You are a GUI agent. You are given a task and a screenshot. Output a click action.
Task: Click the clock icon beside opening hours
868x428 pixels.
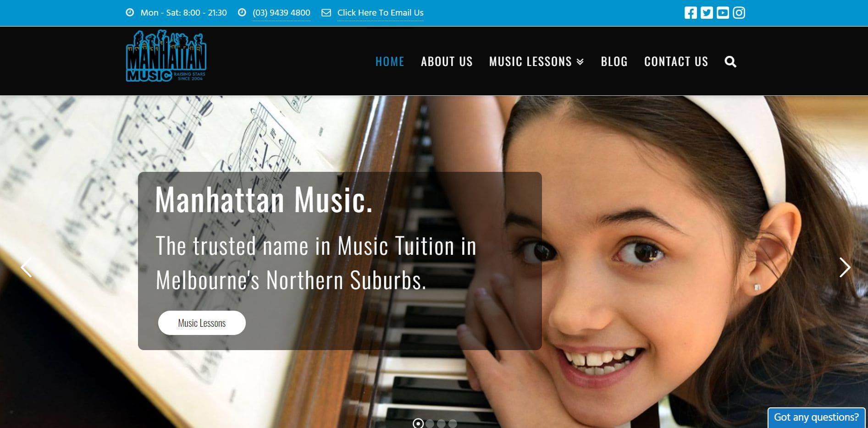[x=130, y=12]
